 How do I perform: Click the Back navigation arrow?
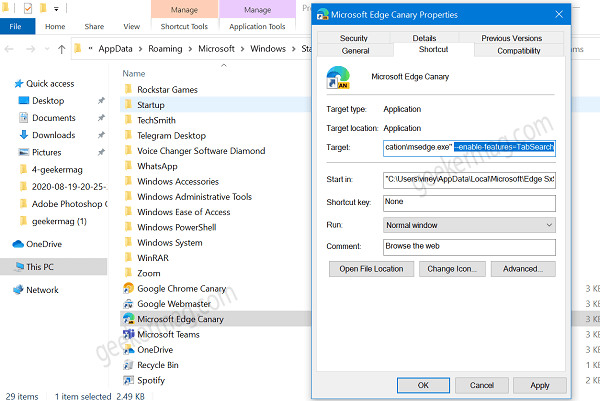point(9,49)
